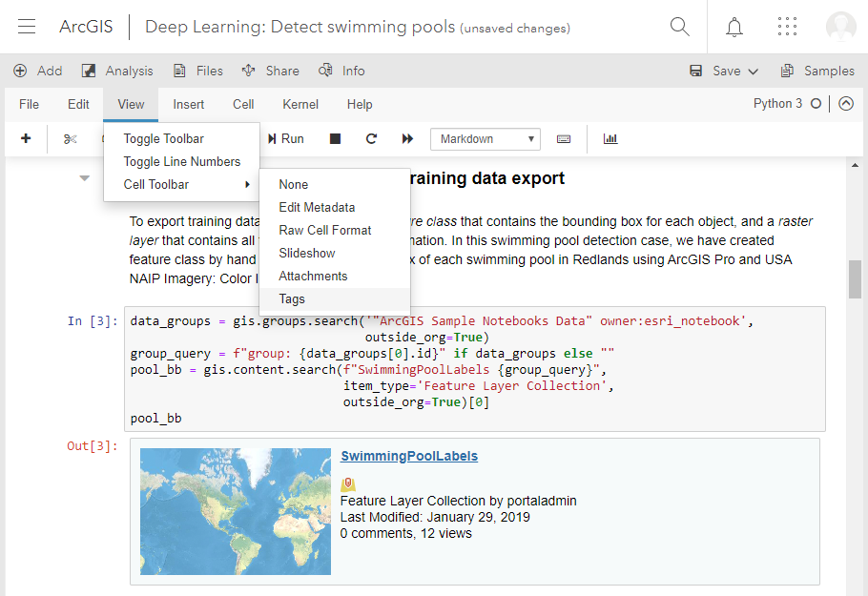The height and width of the screenshot is (596, 868).
Task: Open the hamburger navigation menu
Action: tap(27, 27)
